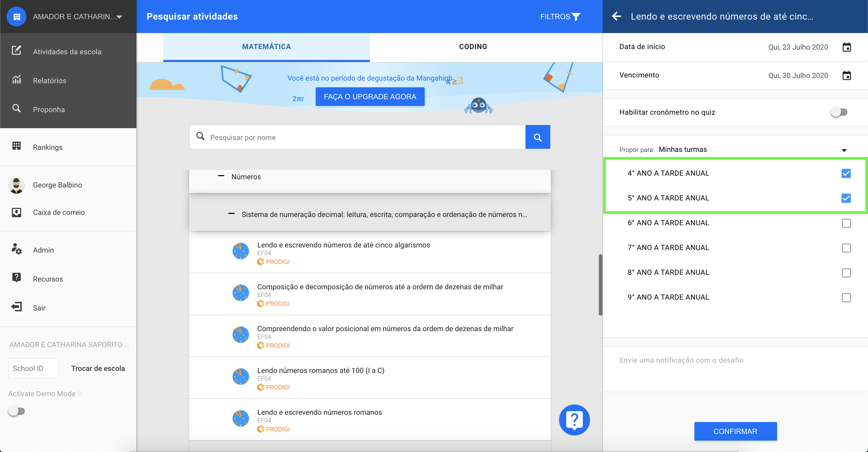Open Caixa de correio inbox icon
The image size is (868, 452).
(x=17, y=212)
